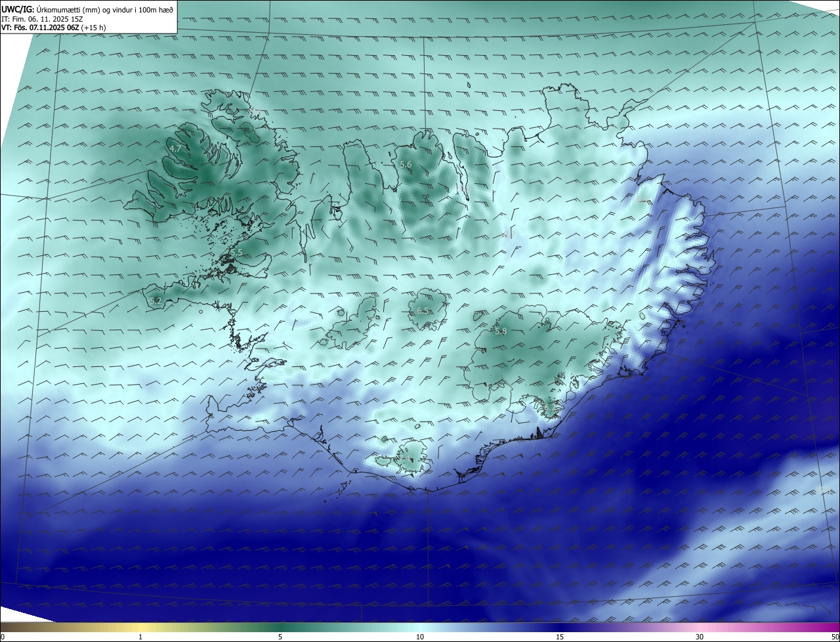Click the pale cyan segment of the color scale near 10
Screen dimensions: 840x642
[x=420, y=627]
